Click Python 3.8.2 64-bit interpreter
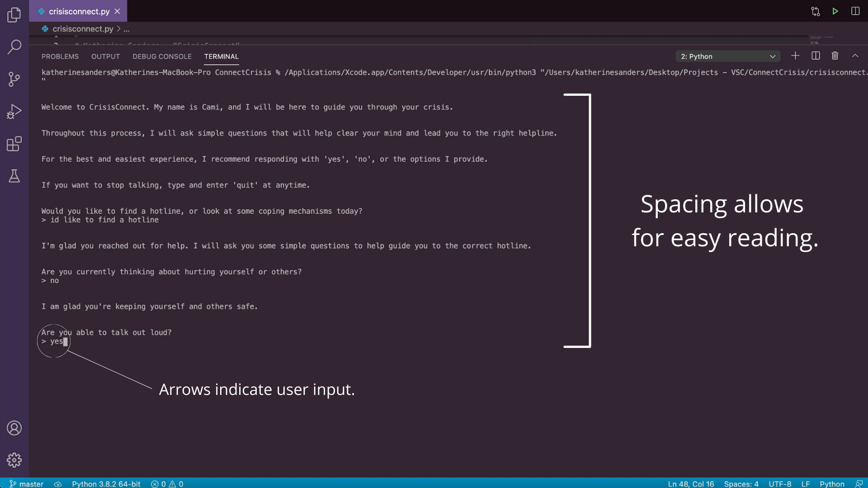The width and height of the screenshot is (868, 488). click(106, 483)
